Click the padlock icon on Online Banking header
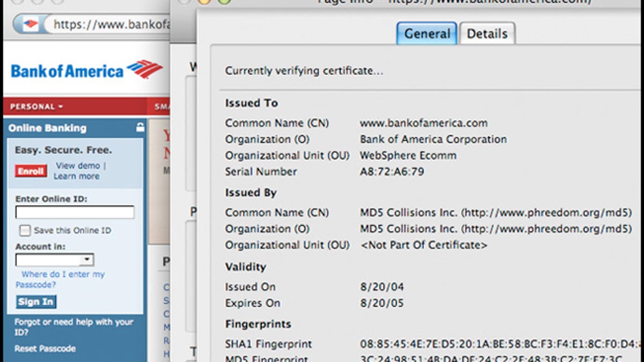This screenshot has width=644, height=362. pyautogui.click(x=141, y=128)
